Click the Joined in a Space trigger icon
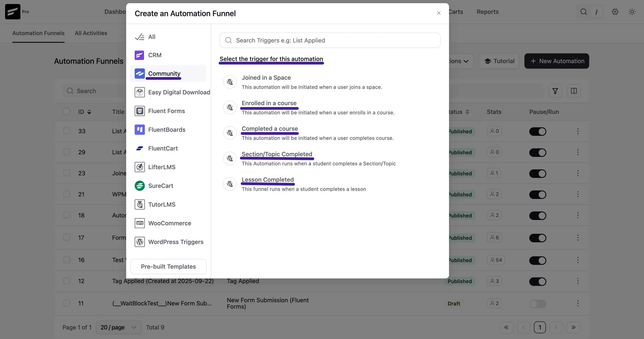The height and width of the screenshot is (339, 644). tap(230, 82)
